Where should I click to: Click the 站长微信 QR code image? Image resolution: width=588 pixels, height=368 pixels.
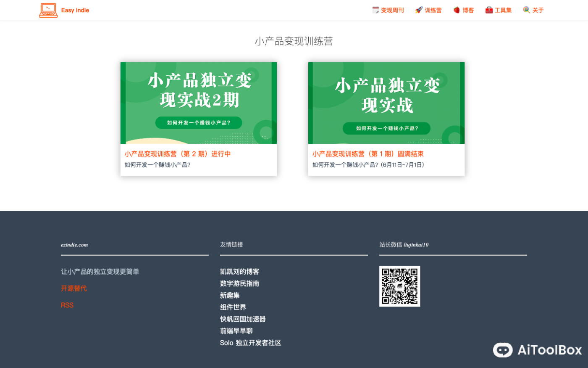pyautogui.click(x=399, y=286)
